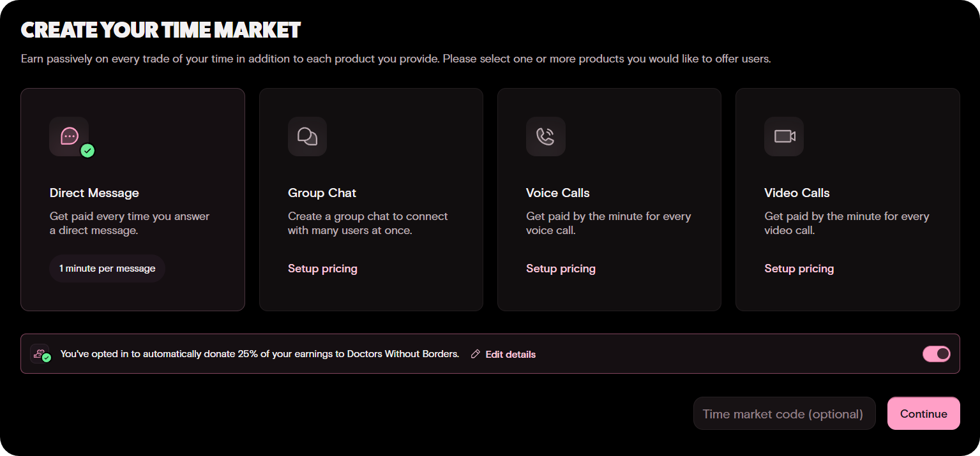The image size is (980, 456).
Task: Open Setup pricing for Video Calls
Action: (x=799, y=268)
